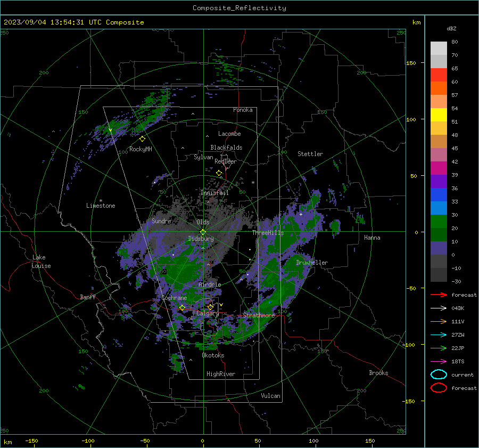The image size is (479, 448).
Task: Click the Lake Louise label
Action: point(41,262)
